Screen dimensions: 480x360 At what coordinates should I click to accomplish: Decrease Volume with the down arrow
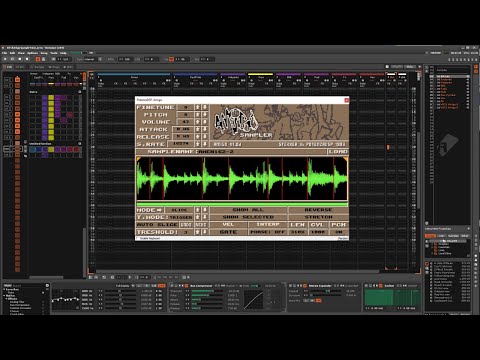coord(205,122)
